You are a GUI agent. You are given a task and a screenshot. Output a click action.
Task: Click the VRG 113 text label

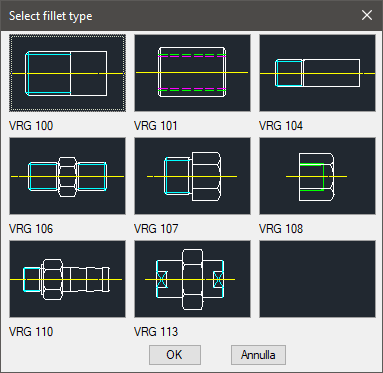[x=156, y=332]
